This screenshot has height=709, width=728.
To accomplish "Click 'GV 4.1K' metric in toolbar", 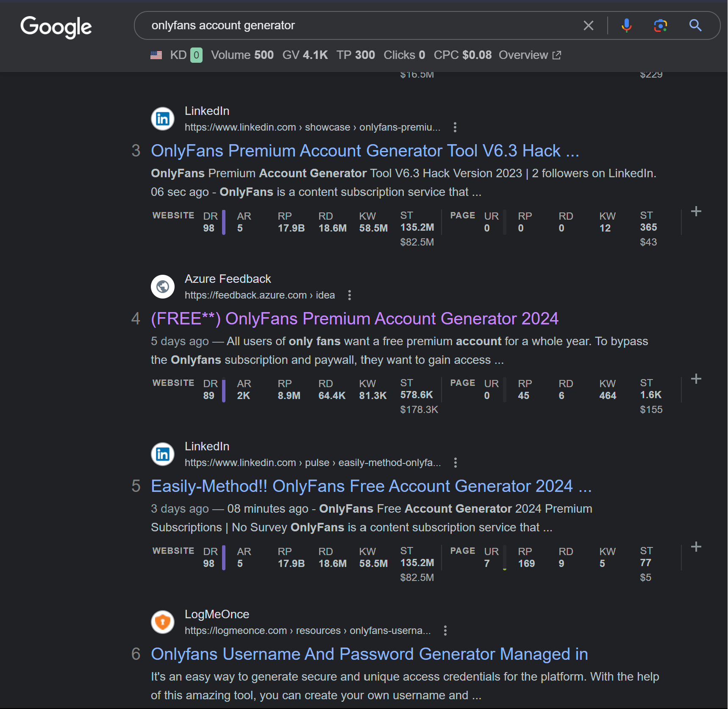I will (x=305, y=55).
